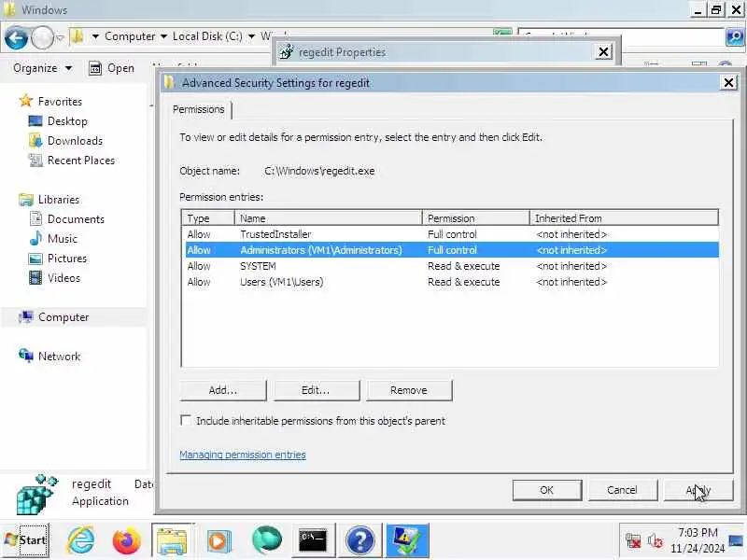Select the Administrators (VM1\Administrators) entry
The height and width of the screenshot is (560, 747).
click(x=452, y=250)
